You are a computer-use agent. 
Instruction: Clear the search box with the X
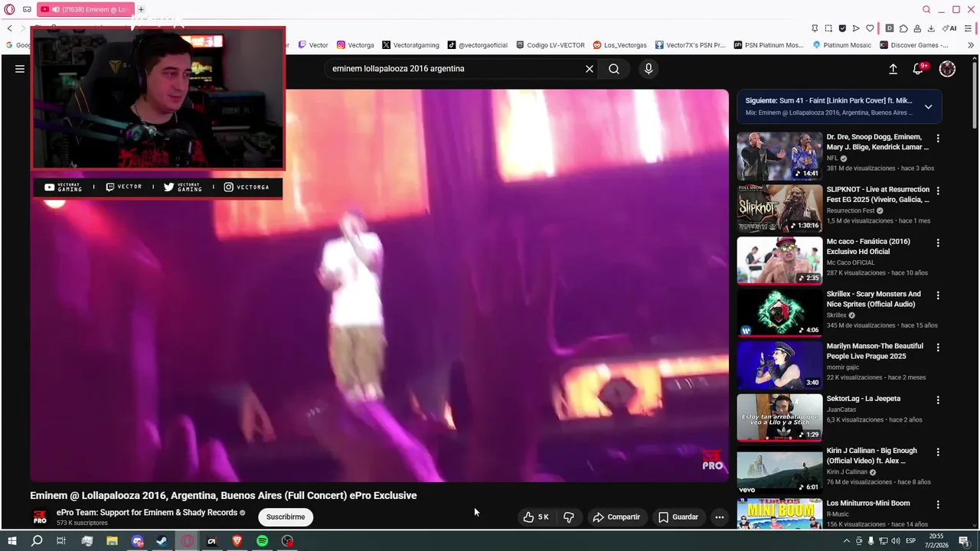590,69
